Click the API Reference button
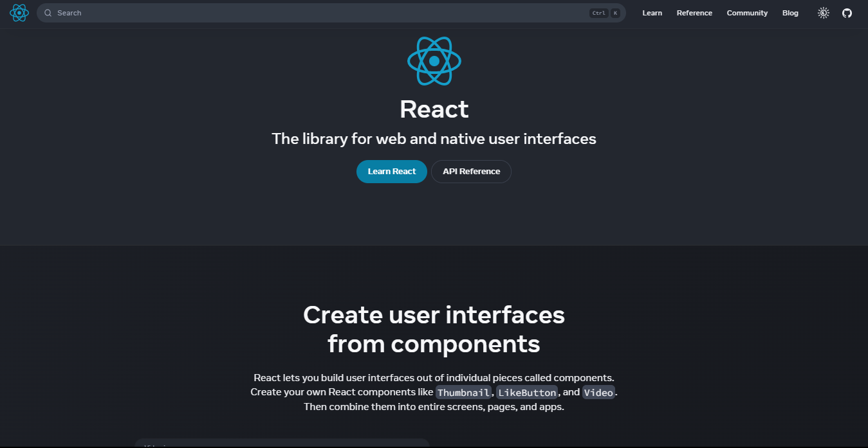Screen dimensions: 868x448 click(471, 172)
